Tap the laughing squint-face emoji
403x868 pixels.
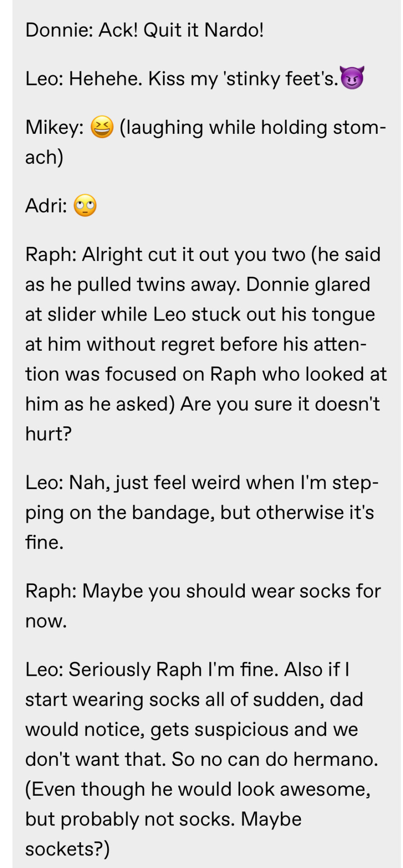click(x=102, y=127)
